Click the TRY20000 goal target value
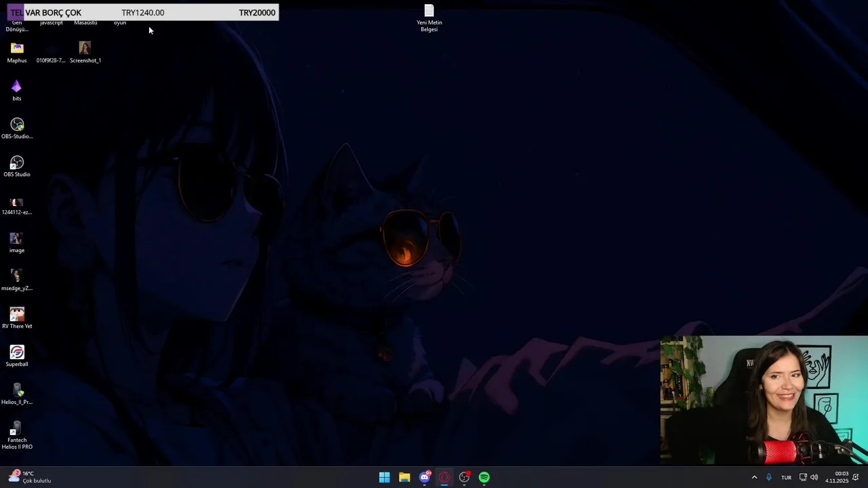 tap(257, 13)
